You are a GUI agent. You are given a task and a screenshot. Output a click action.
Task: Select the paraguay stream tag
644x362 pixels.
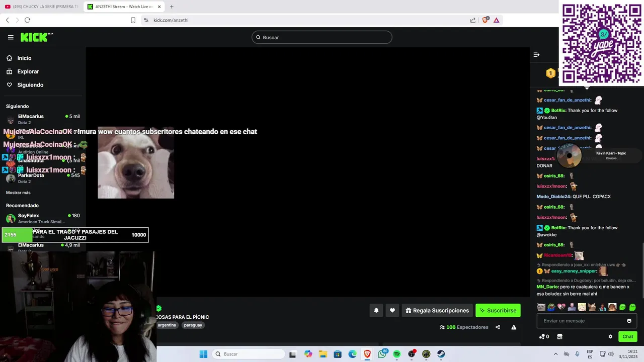coord(193,325)
